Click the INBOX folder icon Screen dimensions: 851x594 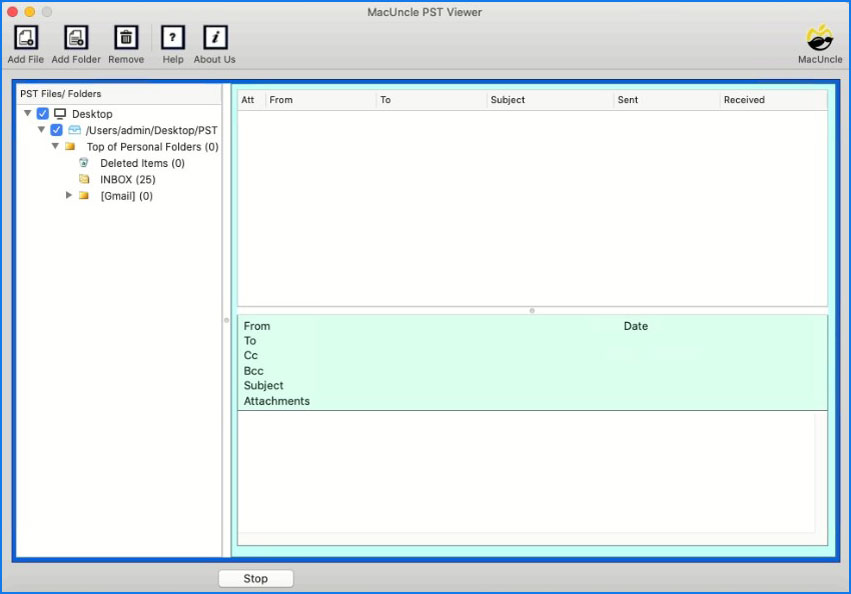85,179
